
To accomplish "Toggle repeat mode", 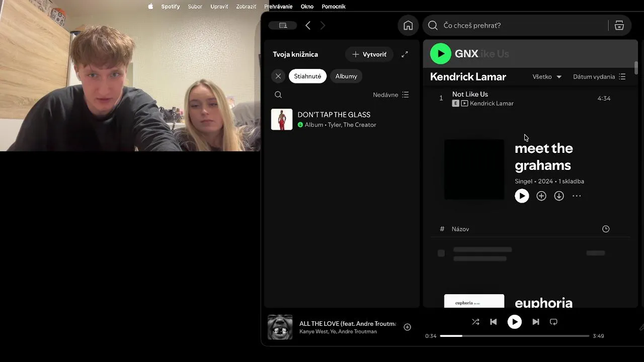I will point(553,322).
